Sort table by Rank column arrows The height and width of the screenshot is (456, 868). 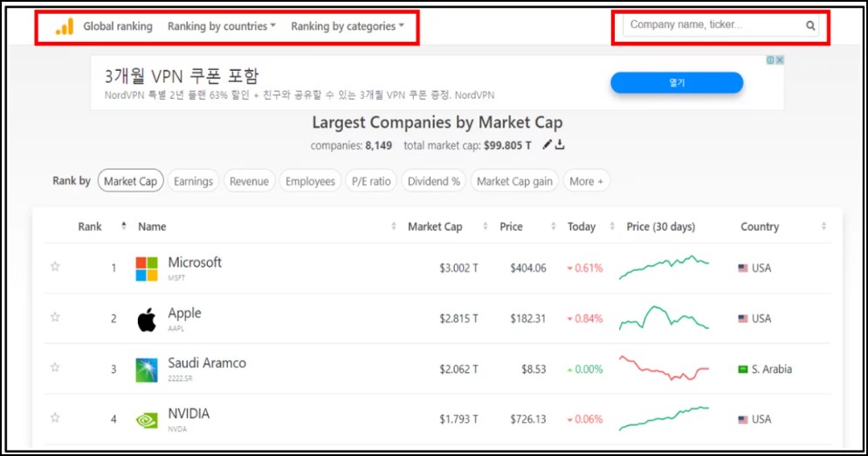pyautogui.click(x=123, y=226)
